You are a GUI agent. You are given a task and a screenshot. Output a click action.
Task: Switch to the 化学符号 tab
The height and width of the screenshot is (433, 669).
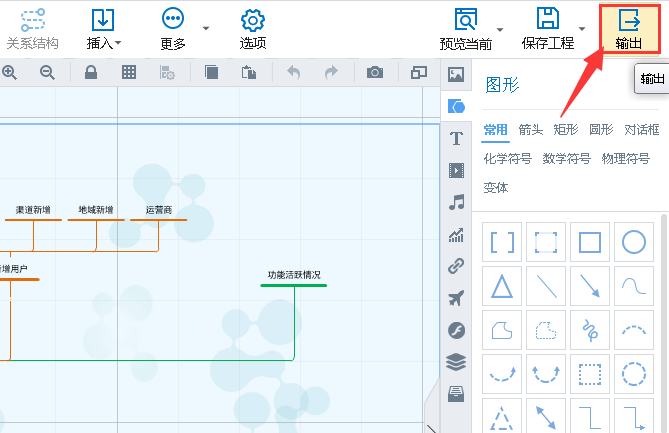click(507, 158)
